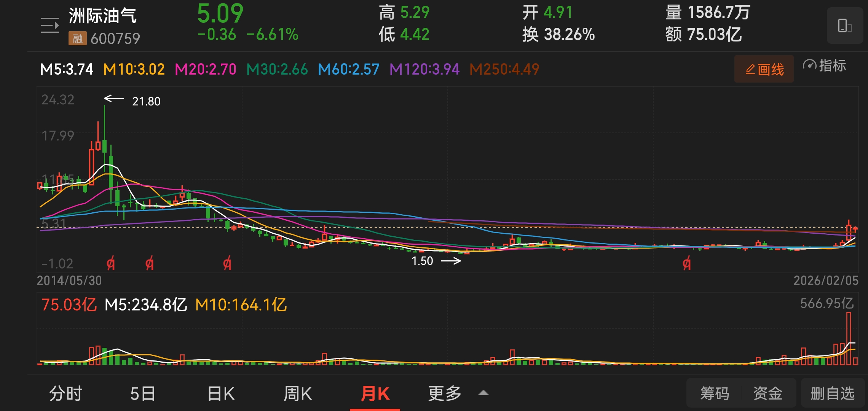Select the 日K daily chart tab
Image resolution: width=868 pixels, height=411 pixels.
coord(221,393)
